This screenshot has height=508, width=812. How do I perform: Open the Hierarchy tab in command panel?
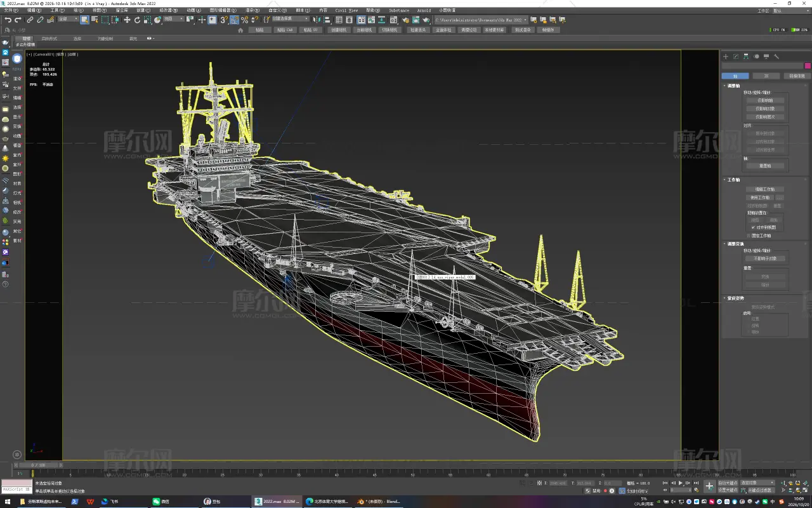pyautogui.click(x=746, y=57)
